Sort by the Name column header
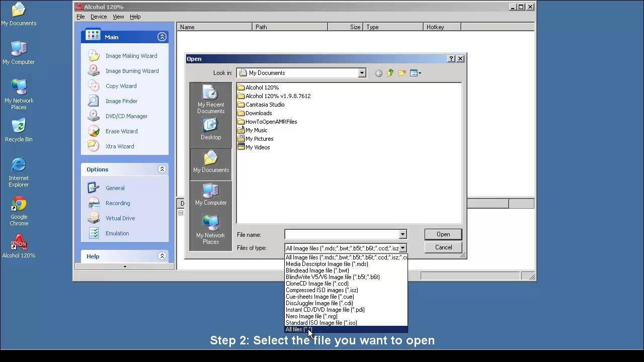Viewport: 644px width, 362px height. 215,27
